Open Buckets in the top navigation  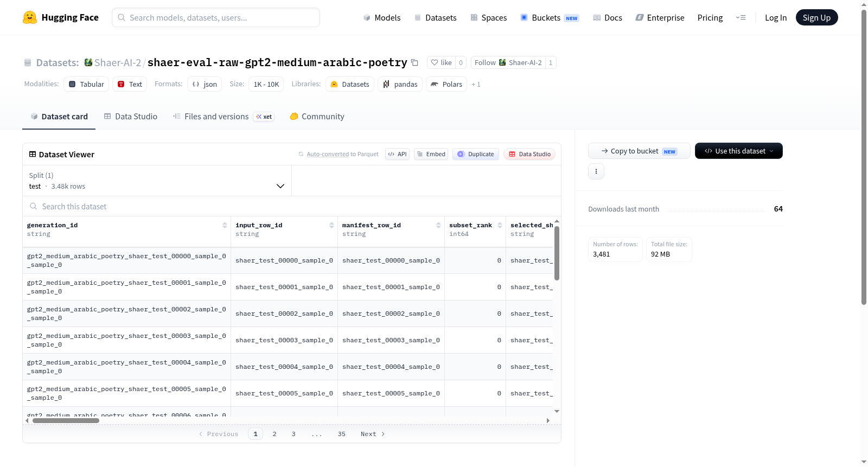pos(549,17)
